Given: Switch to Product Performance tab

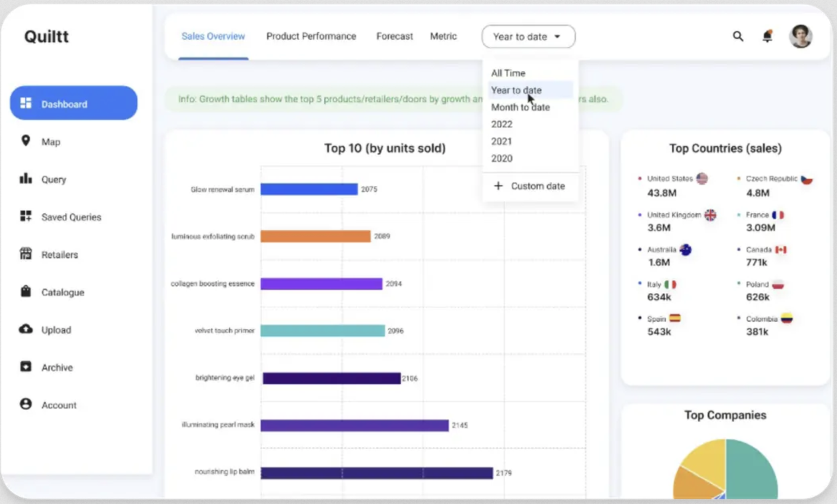Looking at the screenshot, I should pyautogui.click(x=311, y=36).
